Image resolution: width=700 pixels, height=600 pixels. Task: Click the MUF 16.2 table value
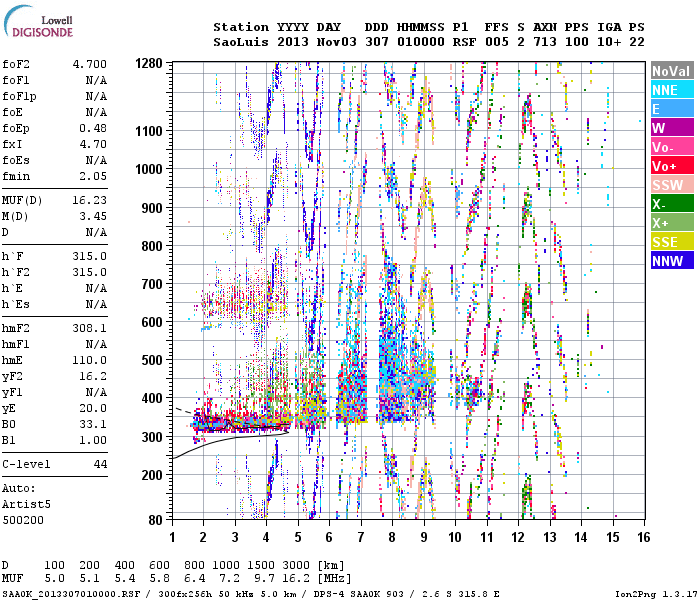(296, 578)
